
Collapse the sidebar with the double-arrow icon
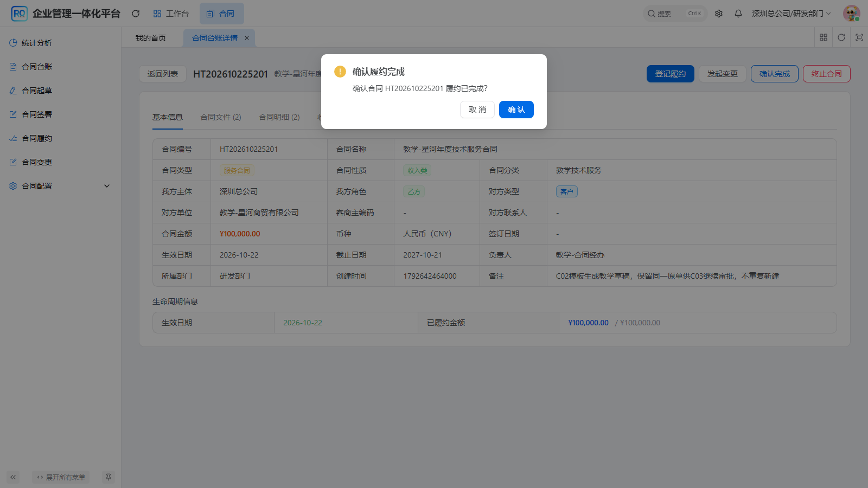[x=13, y=477]
